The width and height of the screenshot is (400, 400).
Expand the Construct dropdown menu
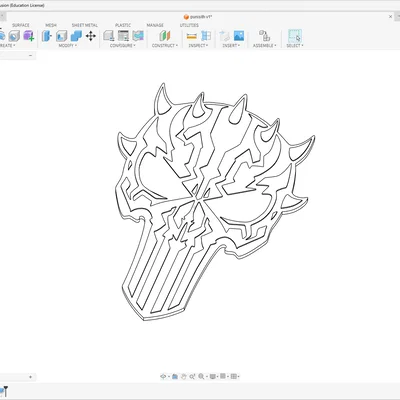[165, 45]
